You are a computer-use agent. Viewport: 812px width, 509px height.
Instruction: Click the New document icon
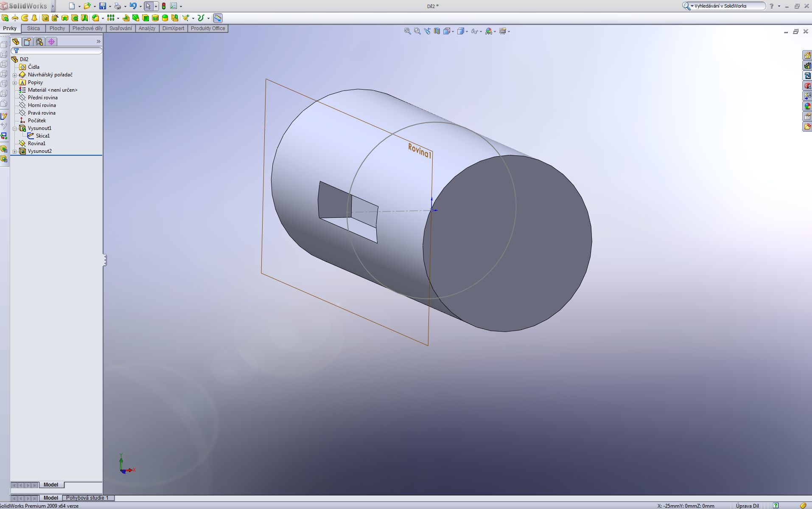coord(72,6)
